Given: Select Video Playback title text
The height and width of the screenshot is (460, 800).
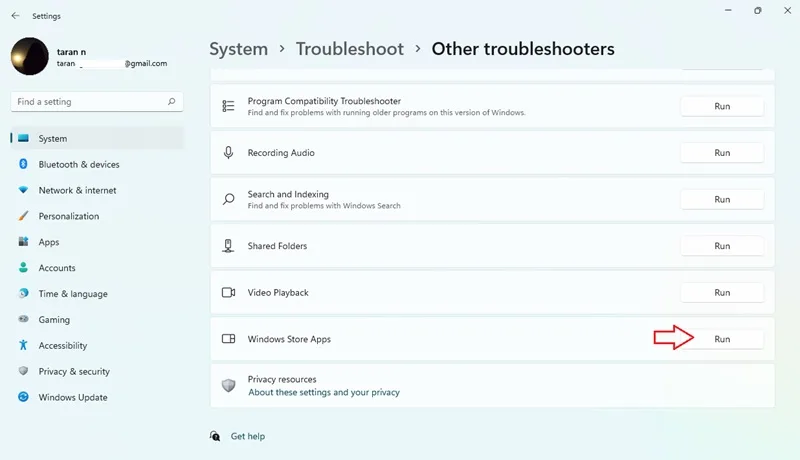Looking at the screenshot, I should click(x=278, y=293).
